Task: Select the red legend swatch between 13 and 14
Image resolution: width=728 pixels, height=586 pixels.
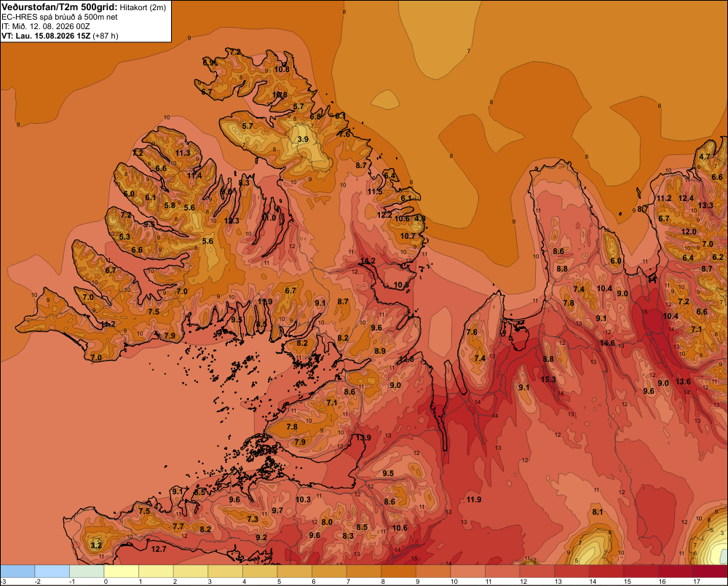Action: tap(571, 571)
